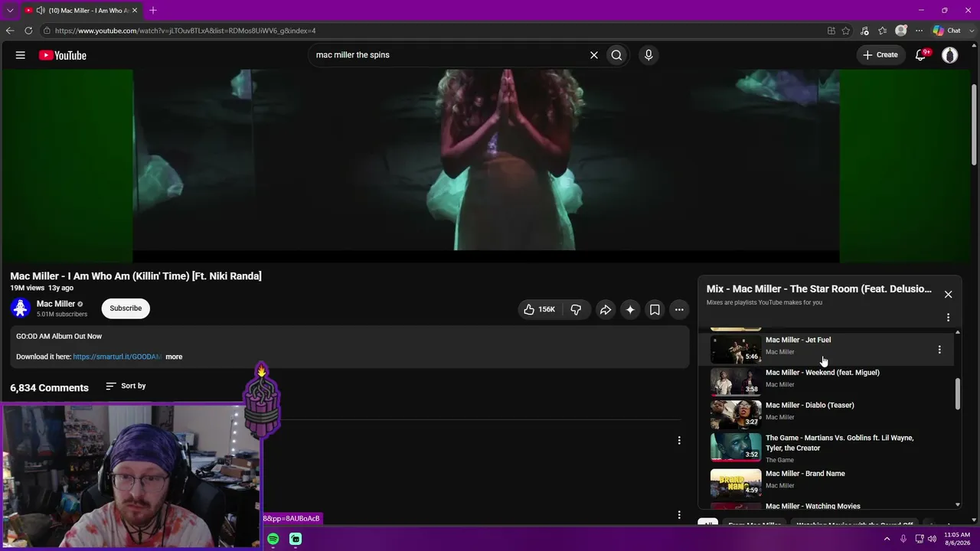Open the Martians Vs. Goblins thumbnail

click(736, 448)
